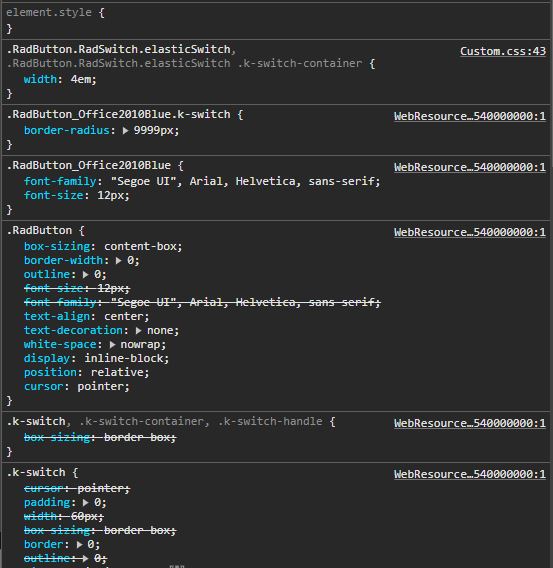Edit the active font-size property name
Screen dimensions: 553x568
pyautogui.click(x=54, y=196)
